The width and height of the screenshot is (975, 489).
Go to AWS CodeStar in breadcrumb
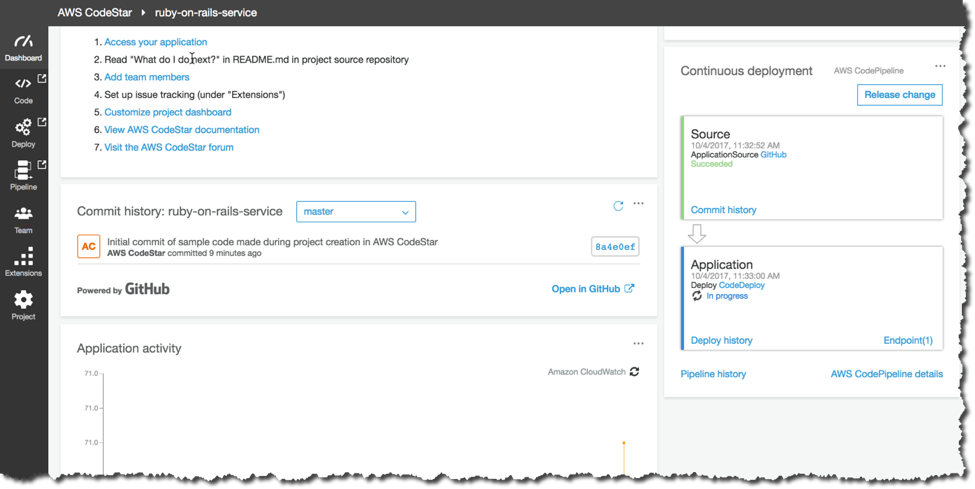(95, 12)
